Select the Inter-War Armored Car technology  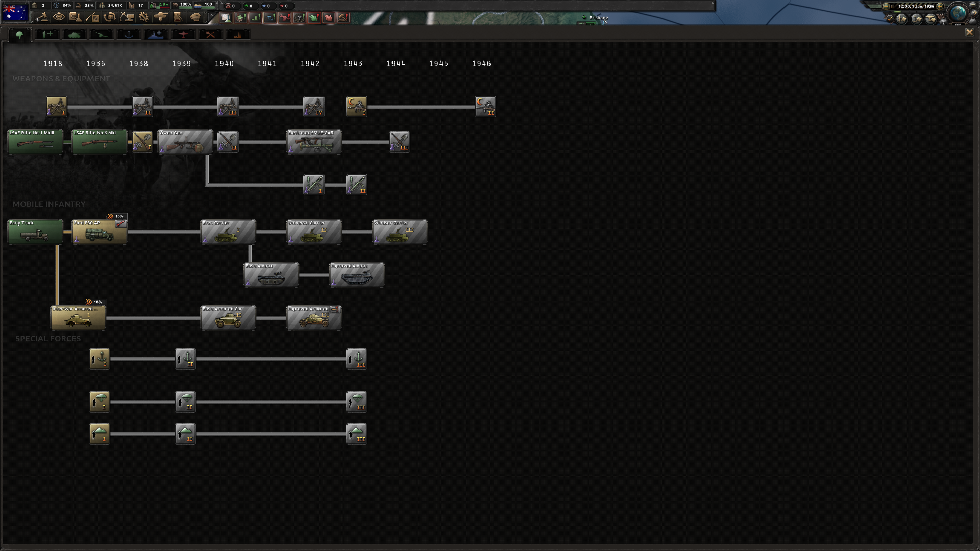(x=78, y=318)
